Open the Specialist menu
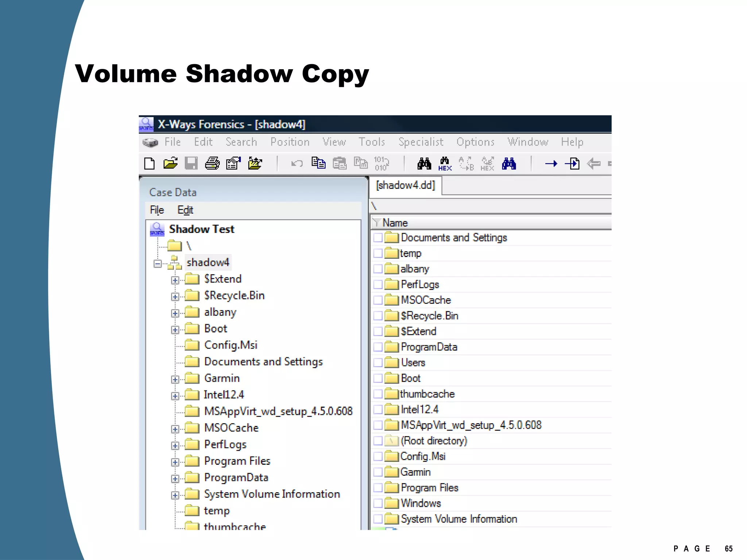747x560 pixels. [x=421, y=142]
